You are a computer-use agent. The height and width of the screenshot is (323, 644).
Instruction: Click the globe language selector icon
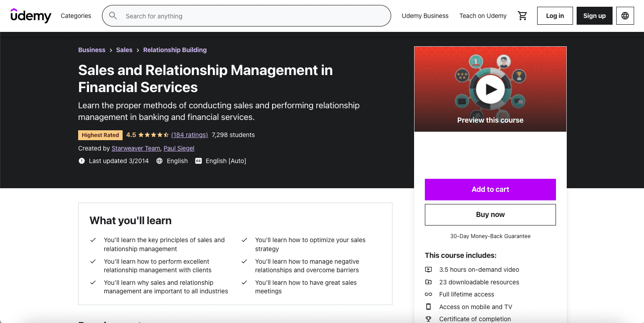pos(625,15)
